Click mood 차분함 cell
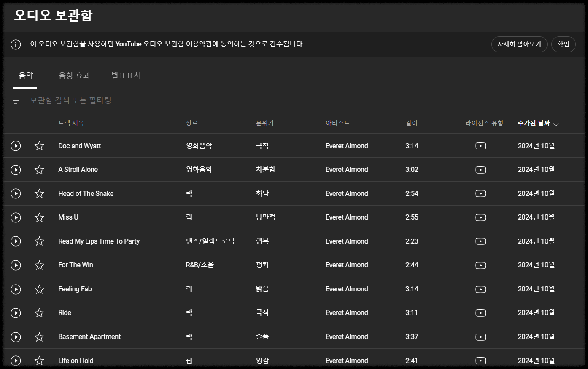The height and width of the screenshot is (369, 588). click(266, 170)
